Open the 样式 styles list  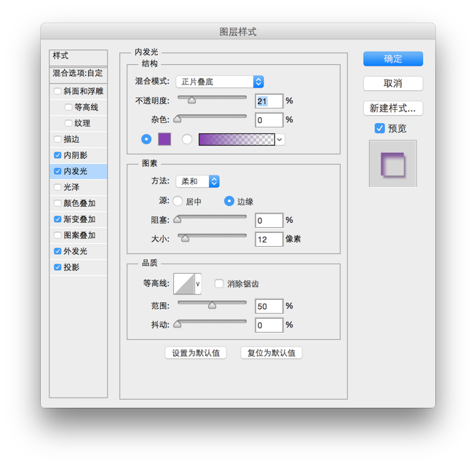click(x=79, y=57)
